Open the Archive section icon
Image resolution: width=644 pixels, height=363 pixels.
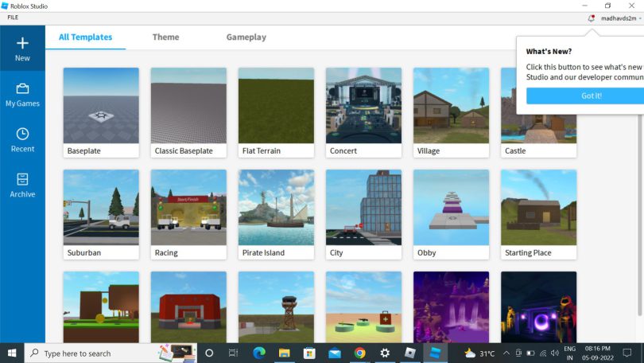click(22, 180)
